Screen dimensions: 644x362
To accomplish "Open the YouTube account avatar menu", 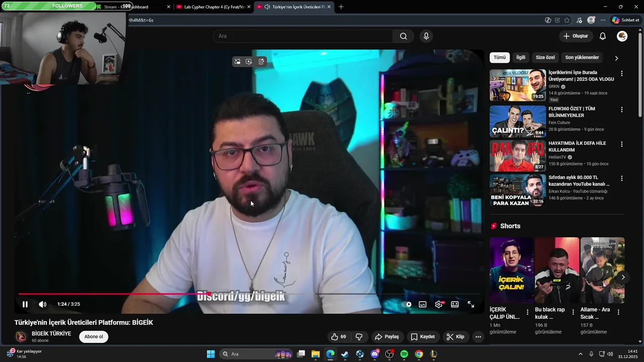I will point(622,36).
